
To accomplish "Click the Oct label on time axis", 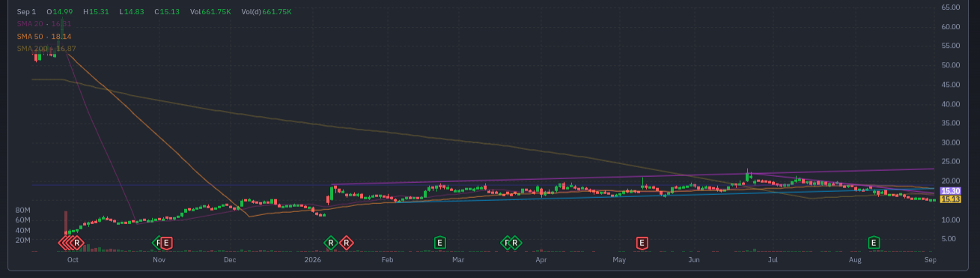I will [x=73, y=260].
